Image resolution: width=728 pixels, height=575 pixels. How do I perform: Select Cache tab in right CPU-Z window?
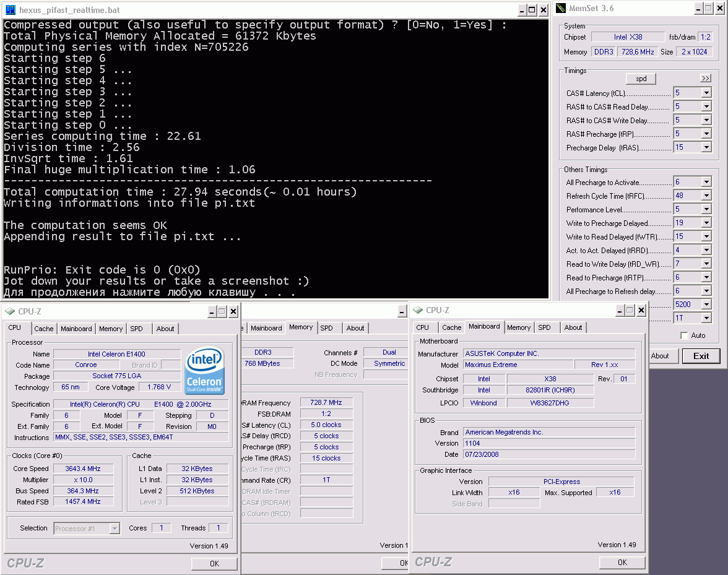452,327
